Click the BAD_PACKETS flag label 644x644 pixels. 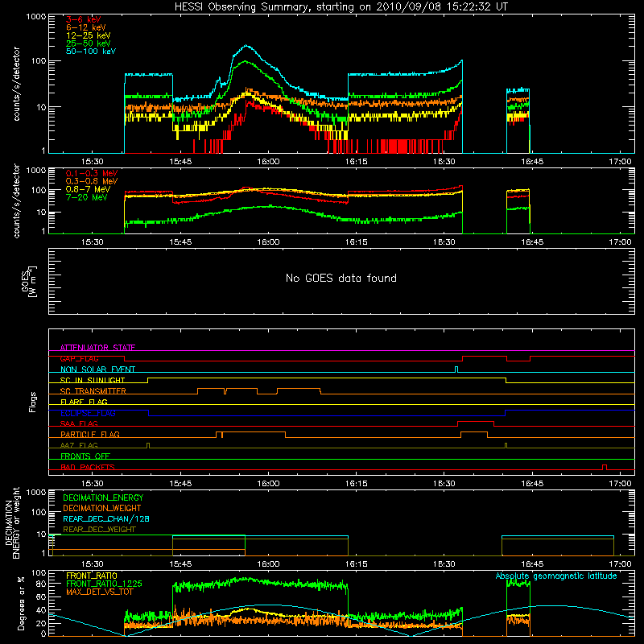click(x=88, y=467)
